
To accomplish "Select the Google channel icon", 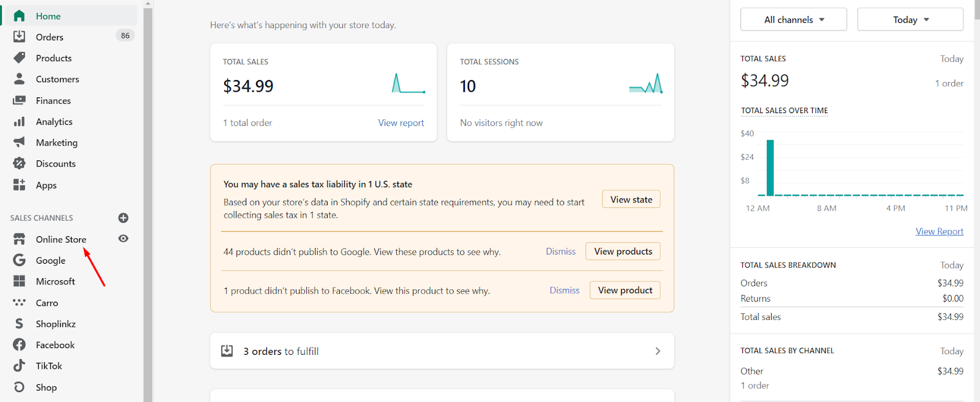I will (x=20, y=261).
